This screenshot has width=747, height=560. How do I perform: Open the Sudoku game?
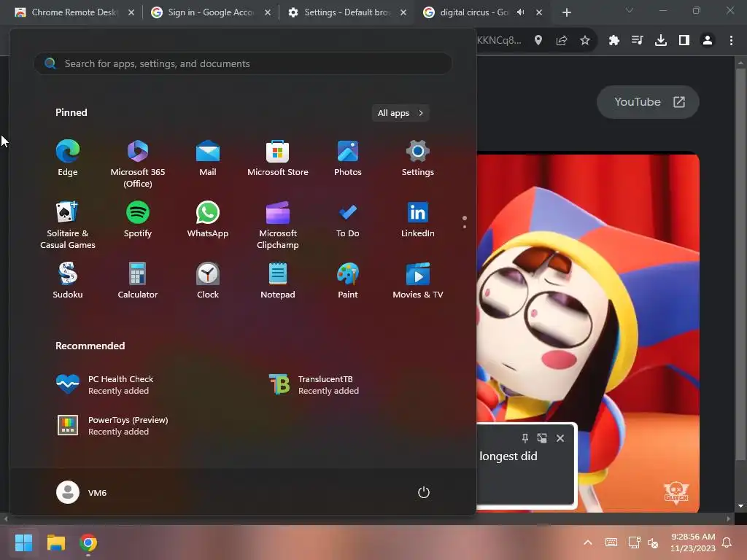point(68,281)
